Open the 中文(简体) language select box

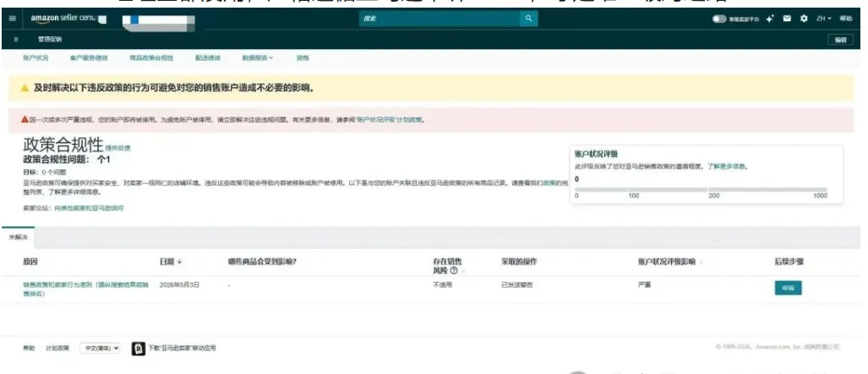(x=100, y=348)
